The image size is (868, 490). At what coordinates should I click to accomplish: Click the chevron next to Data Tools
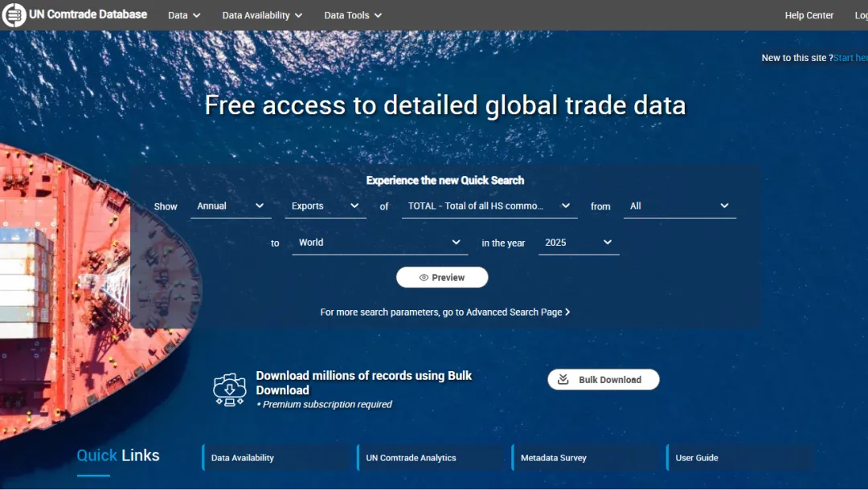pyautogui.click(x=378, y=15)
